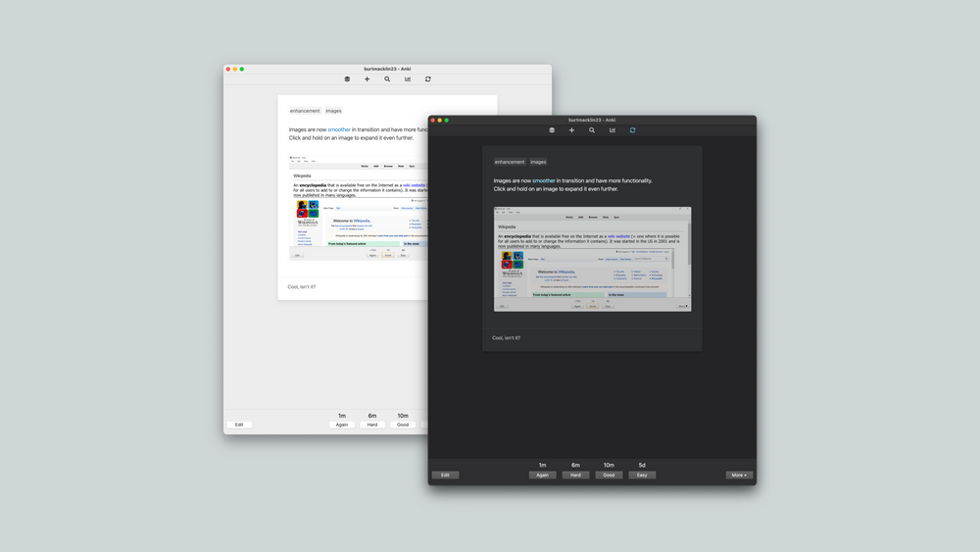Click '5d' interval label in dark window
This screenshot has height=552, width=980.
coord(642,465)
